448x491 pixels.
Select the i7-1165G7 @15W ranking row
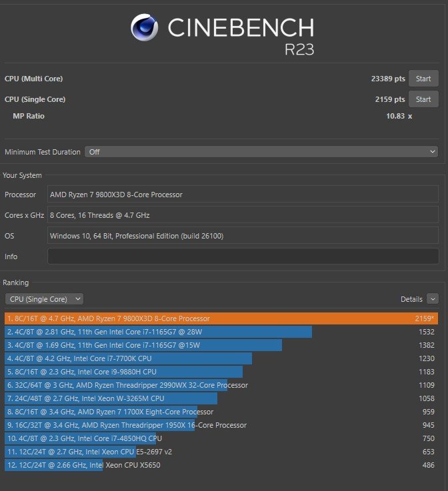(221, 345)
